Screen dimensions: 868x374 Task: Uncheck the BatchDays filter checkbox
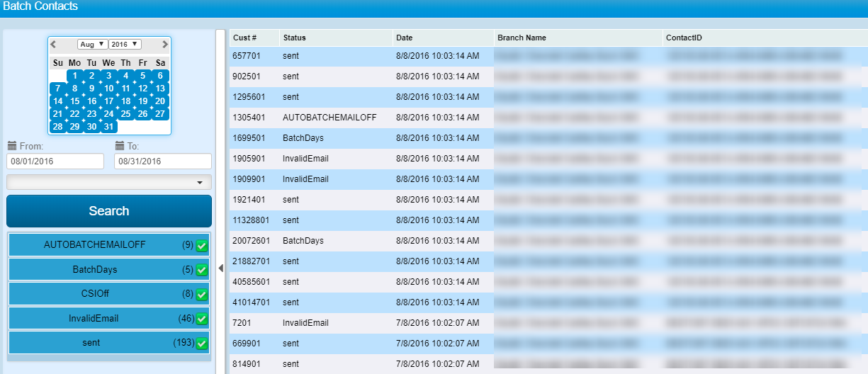tap(202, 270)
